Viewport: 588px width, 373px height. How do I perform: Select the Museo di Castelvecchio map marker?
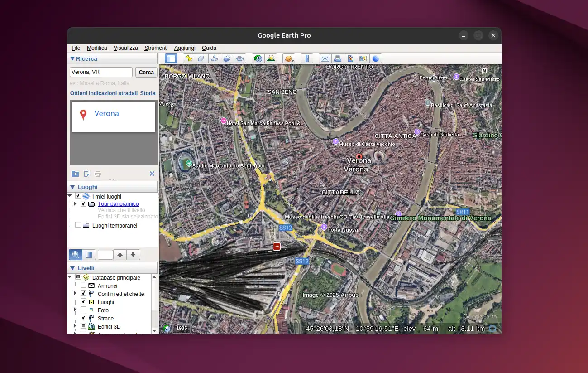click(335, 142)
